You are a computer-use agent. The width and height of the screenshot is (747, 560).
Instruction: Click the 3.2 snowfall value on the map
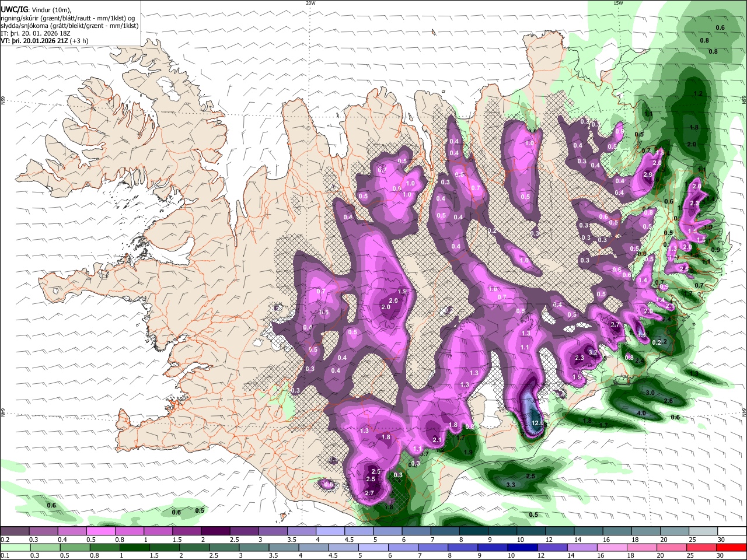pos(593,352)
